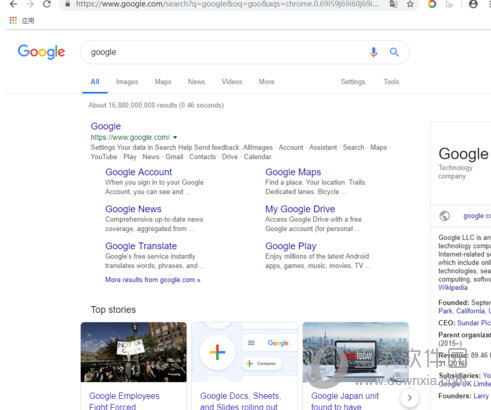The height and width of the screenshot is (410, 491).
Task: Open the My Google Drive sitelink
Action: (x=300, y=209)
